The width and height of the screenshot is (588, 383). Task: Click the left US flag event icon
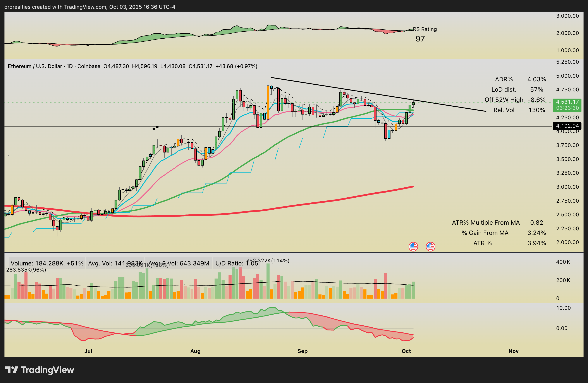click(413, 246)
